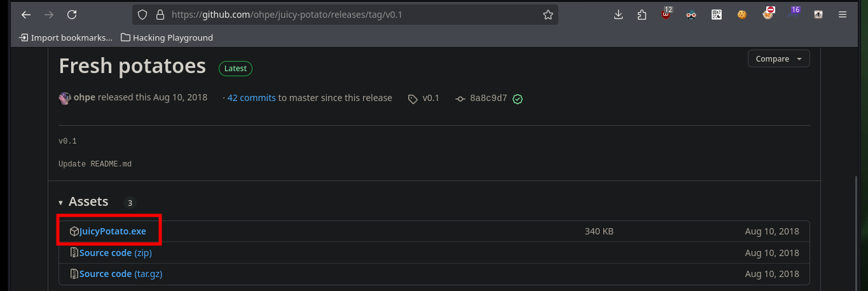This screenshot has width=868, height=291.
Task: Open the goggles-face hacker extension icon
Action: (691, 15)
